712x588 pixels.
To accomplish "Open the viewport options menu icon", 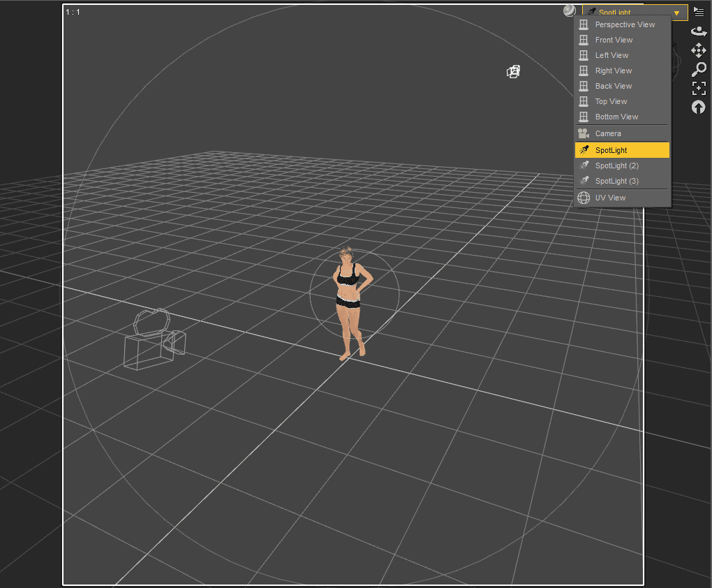I will click(x=699, y=12).
